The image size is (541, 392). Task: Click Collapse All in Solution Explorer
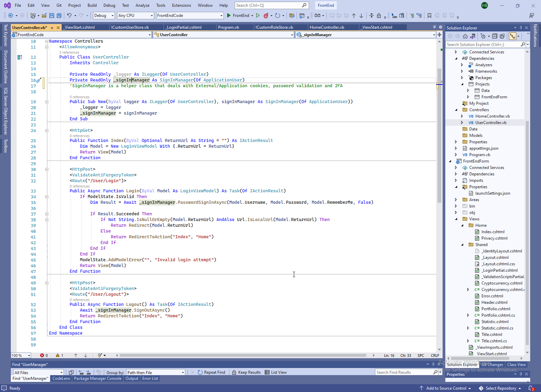pyautogui.click(x=495, y=36)
